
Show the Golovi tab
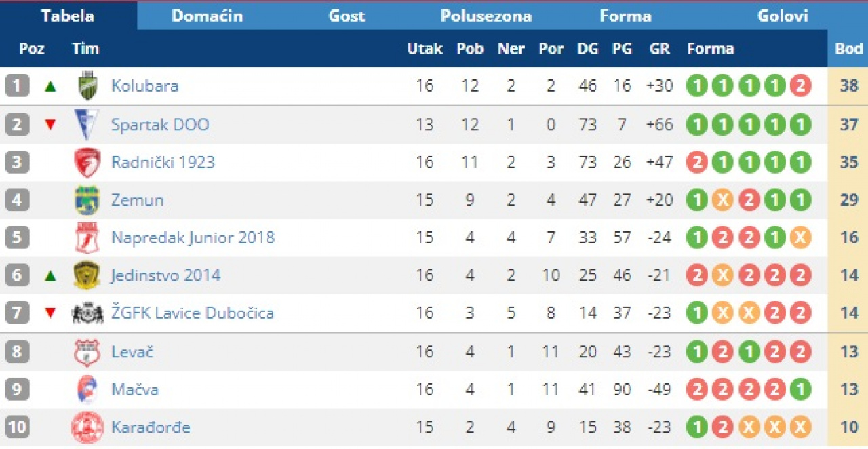783,16
